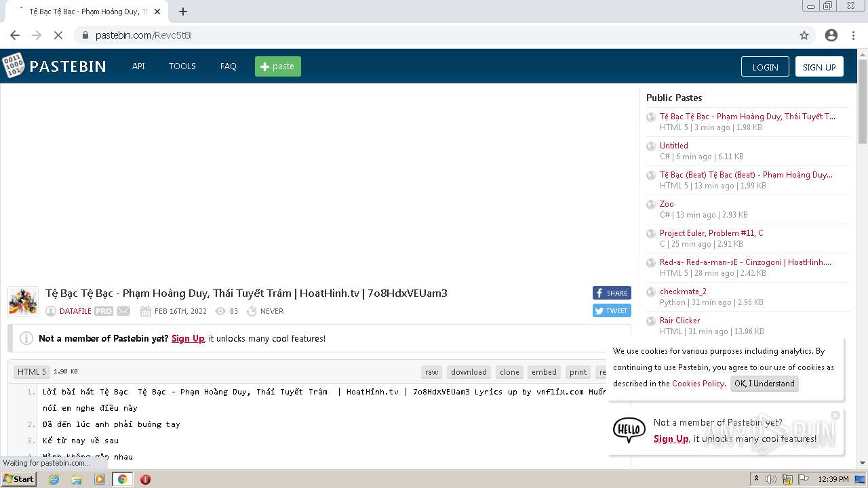Open File Explorer from taskbar
This screenshot has width=868, height=488.
point(77,479)
